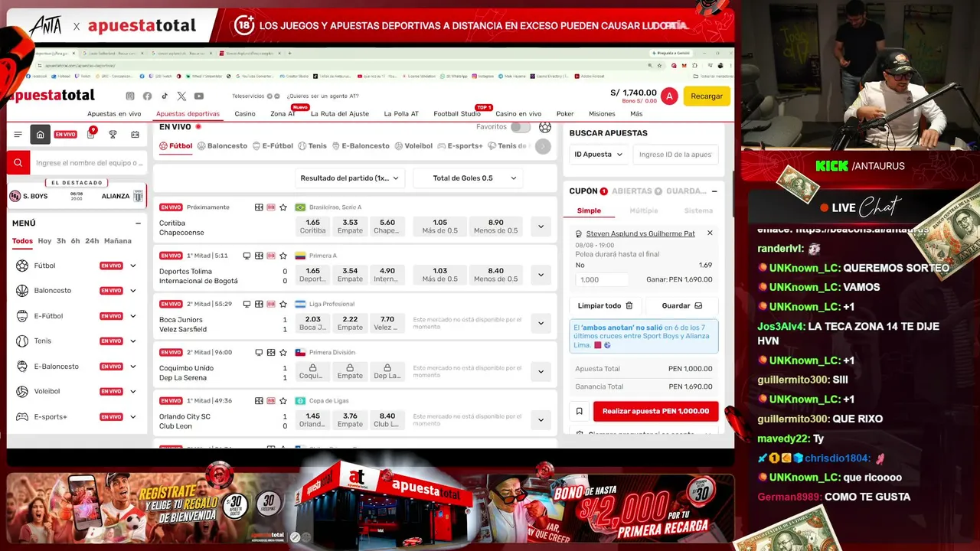The height and width of the screenshot is (551, 980).
Task: Open the Resultado del partido market dropdown
Action: (350, 178)
